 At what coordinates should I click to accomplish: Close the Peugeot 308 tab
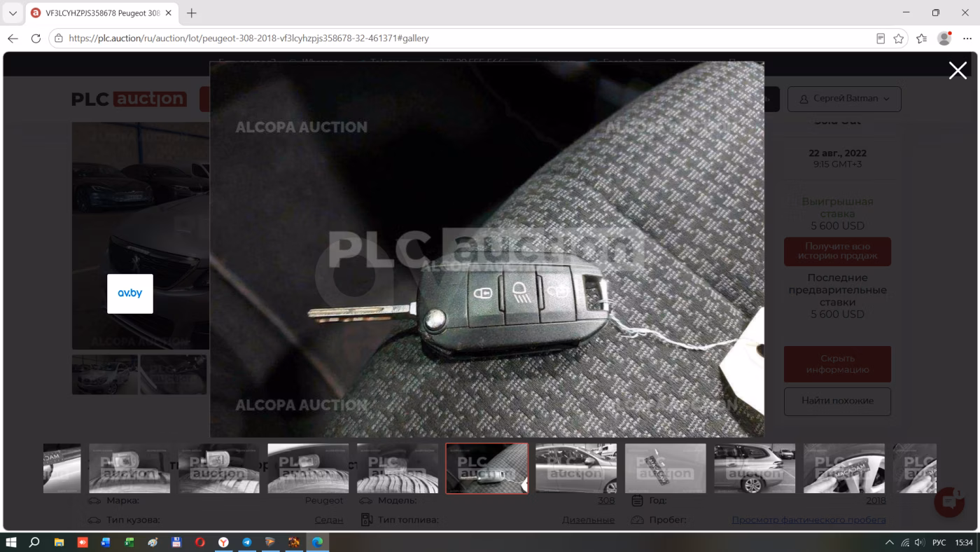(168, 13)
